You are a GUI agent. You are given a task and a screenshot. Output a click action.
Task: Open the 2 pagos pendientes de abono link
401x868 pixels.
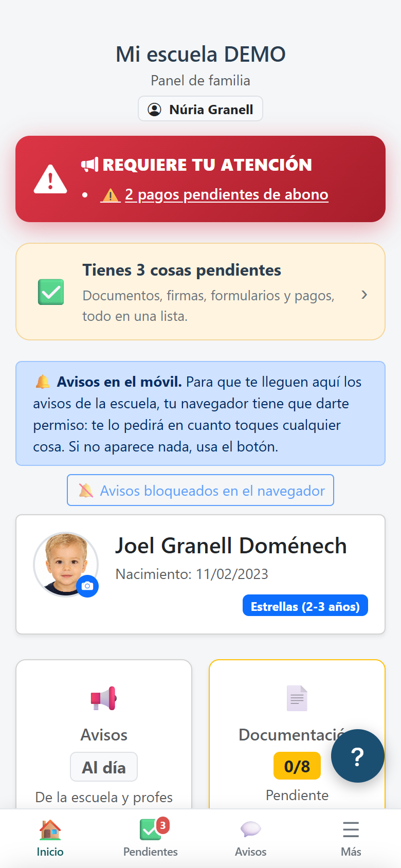pos(214,194)
